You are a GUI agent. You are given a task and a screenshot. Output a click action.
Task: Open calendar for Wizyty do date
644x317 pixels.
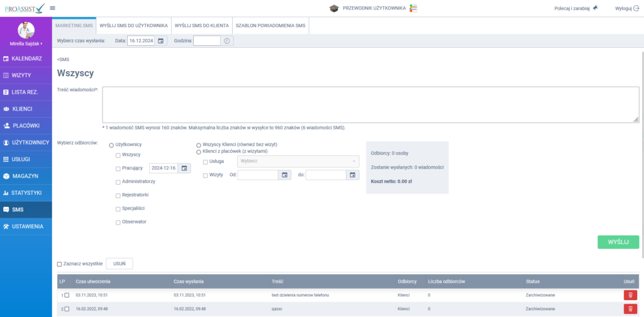click(x=352, y=175)
